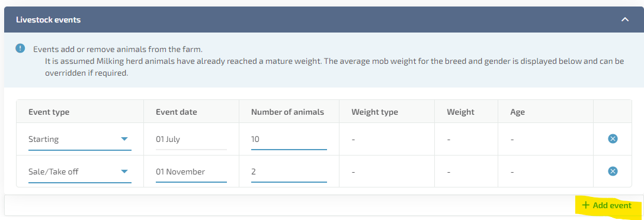Image resolution: width=644 pixels, height=220 pixels.
Task: Click the Age column header
Action: [x=517, y=112]
